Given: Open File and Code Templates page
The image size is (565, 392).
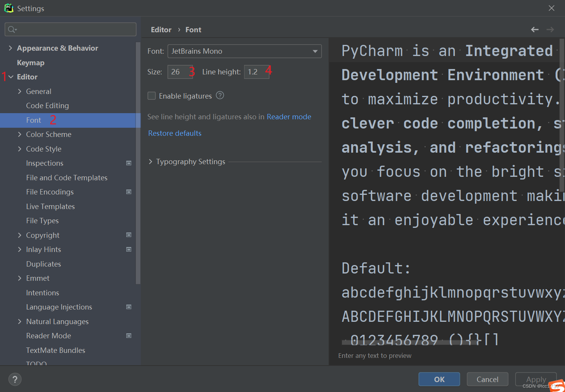Looking at the screenshot, I should click(67, 178).
